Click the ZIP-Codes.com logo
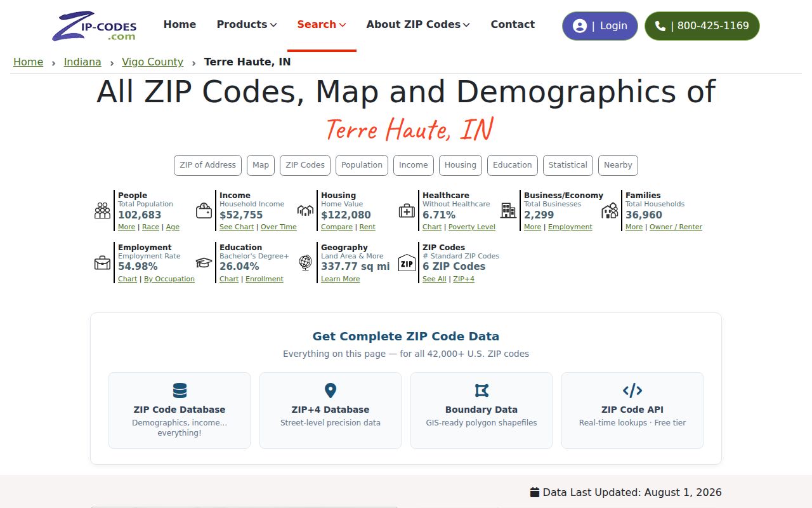This screenshot has width=812, height=508. [x=95, y=26]
